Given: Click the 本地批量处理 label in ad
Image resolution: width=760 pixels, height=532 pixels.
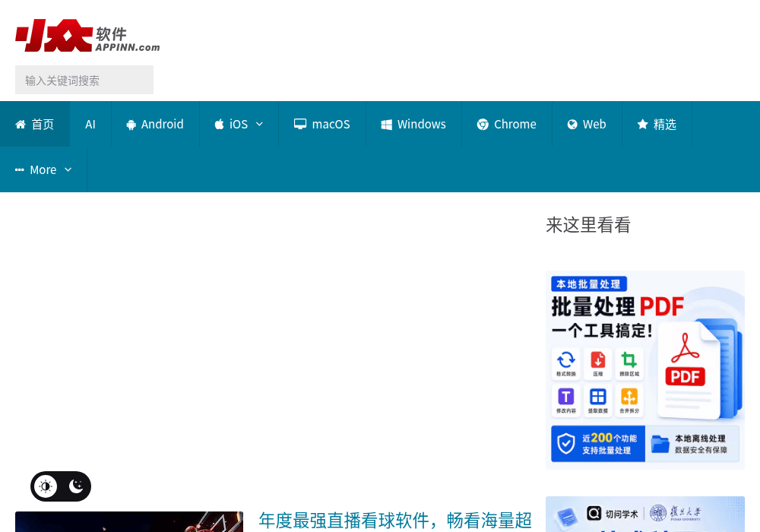Looking at the screenshot, I should [589, 284].
